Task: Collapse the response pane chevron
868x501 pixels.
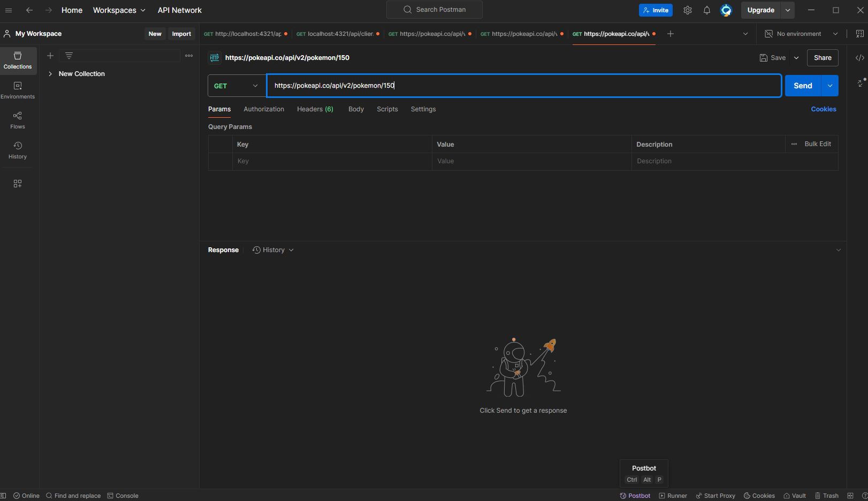Action: pyautogui.click(x=839, y=250)
